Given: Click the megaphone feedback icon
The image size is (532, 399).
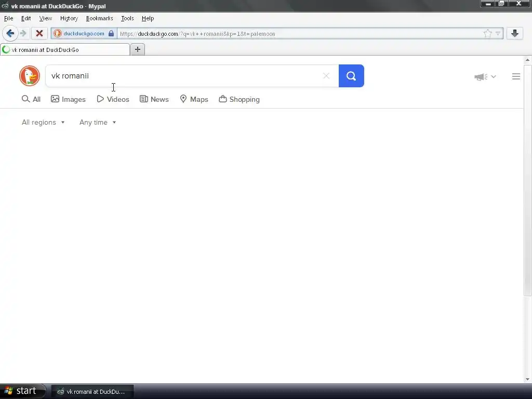Looking at the screenshot, I should [x=481, y=77].
